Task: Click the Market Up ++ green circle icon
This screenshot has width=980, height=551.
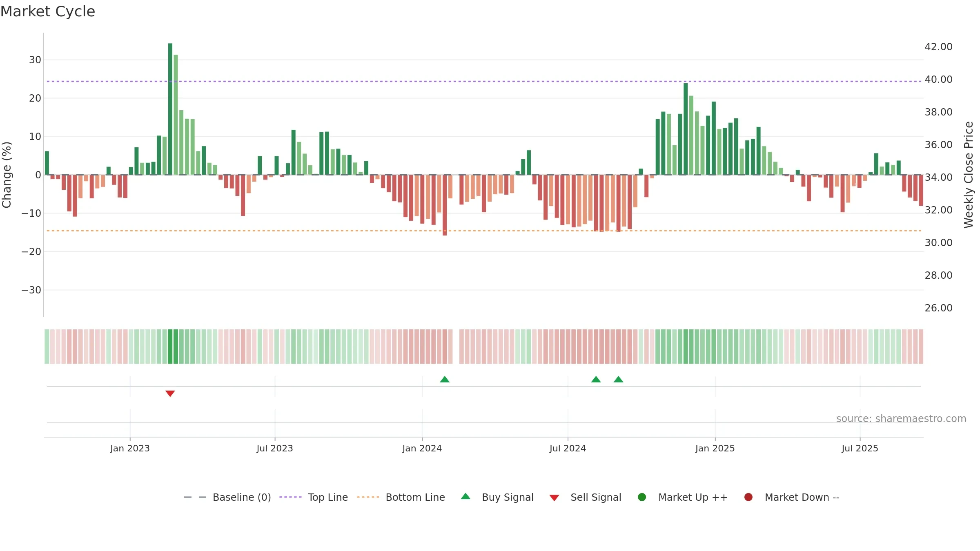Action: click(x=642, y=497)
